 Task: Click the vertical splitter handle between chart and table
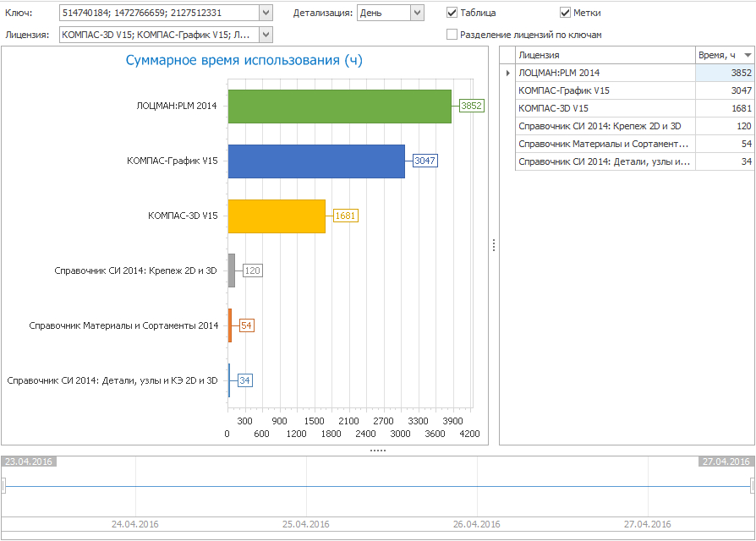click(x=494, y=245)
